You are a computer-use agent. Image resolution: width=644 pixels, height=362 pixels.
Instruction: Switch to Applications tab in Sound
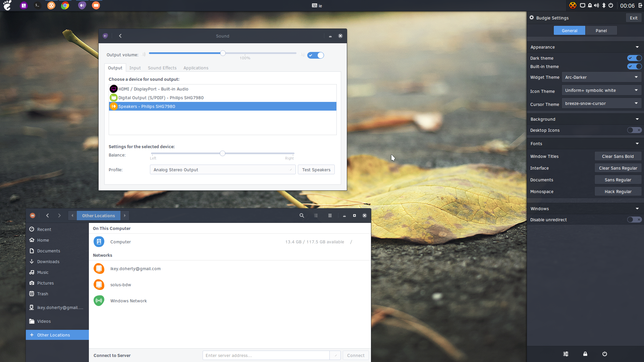click(196, 68)
